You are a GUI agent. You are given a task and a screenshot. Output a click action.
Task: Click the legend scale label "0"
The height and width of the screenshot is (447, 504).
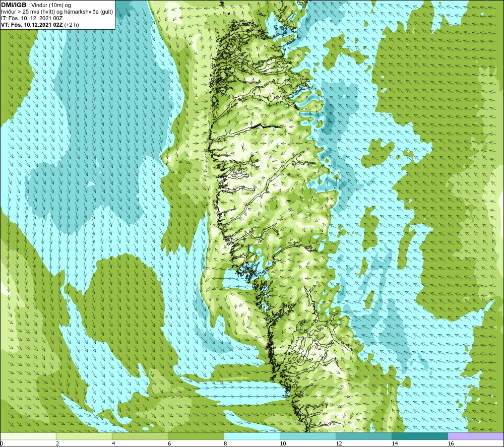click(2, 444)
